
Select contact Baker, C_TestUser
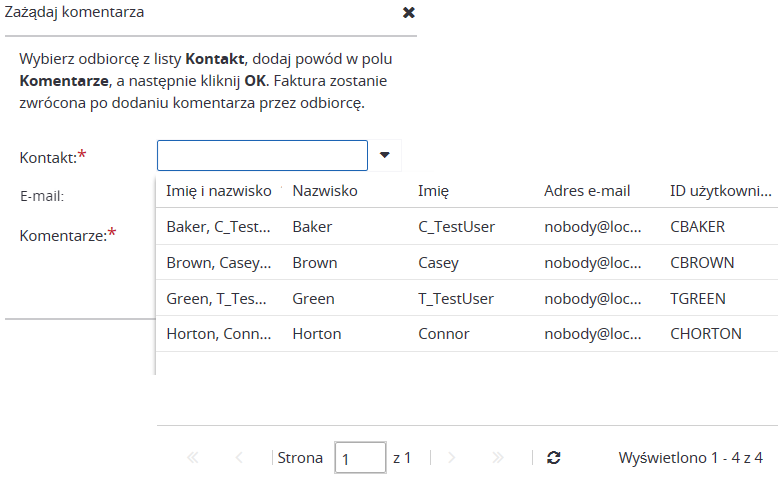click(x=219, y=226)
